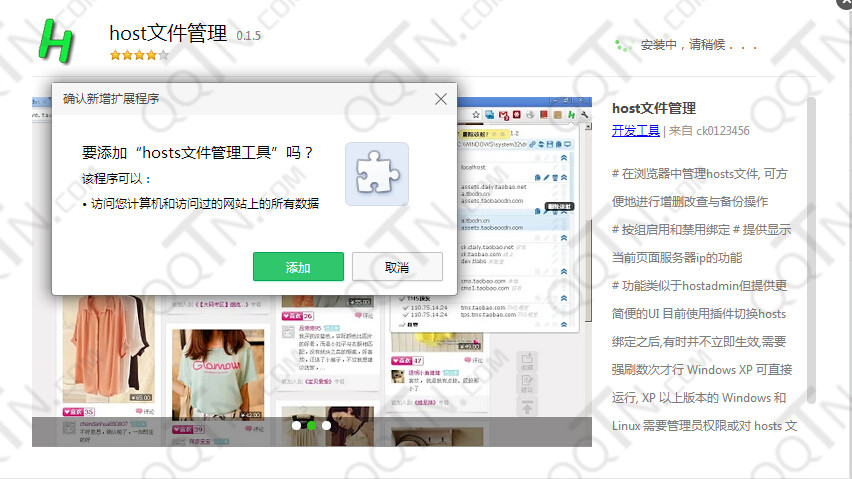Viewport: 852px width, 479px height.
Task: Select the first carousel dot
Action: click(297, 425)
